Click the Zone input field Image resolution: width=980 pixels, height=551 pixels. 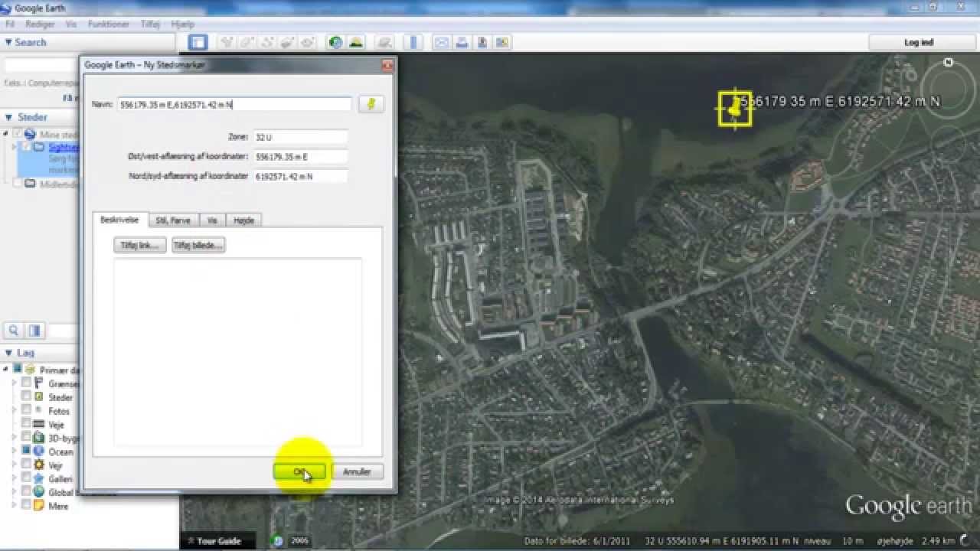coord(300,137)
